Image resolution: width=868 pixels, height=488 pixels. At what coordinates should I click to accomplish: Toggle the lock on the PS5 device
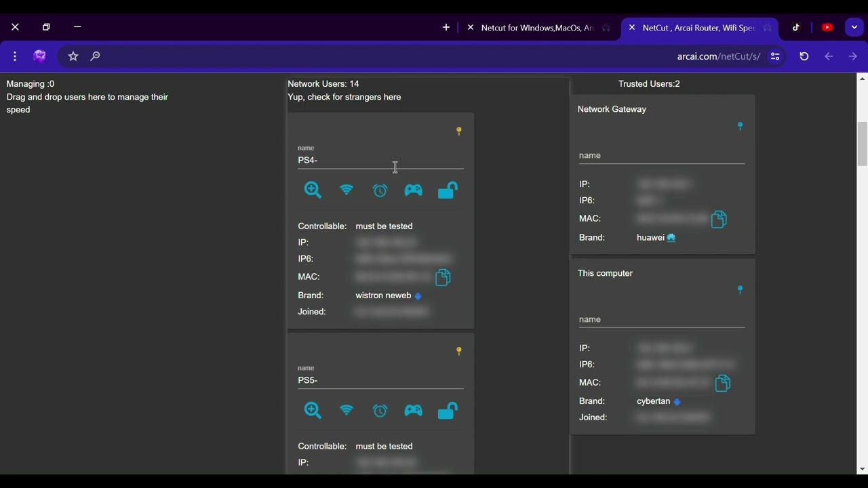tap(448, 410)
